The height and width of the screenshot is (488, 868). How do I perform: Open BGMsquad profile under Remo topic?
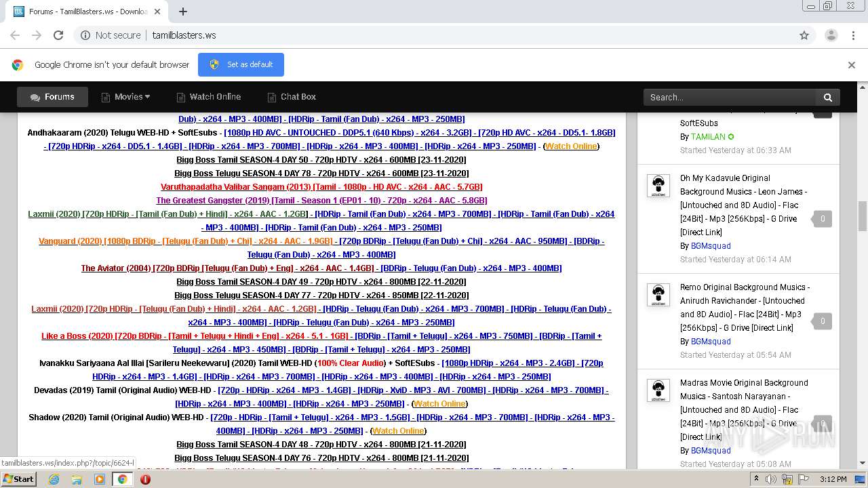pyautogui.click(x=711, y=342)
